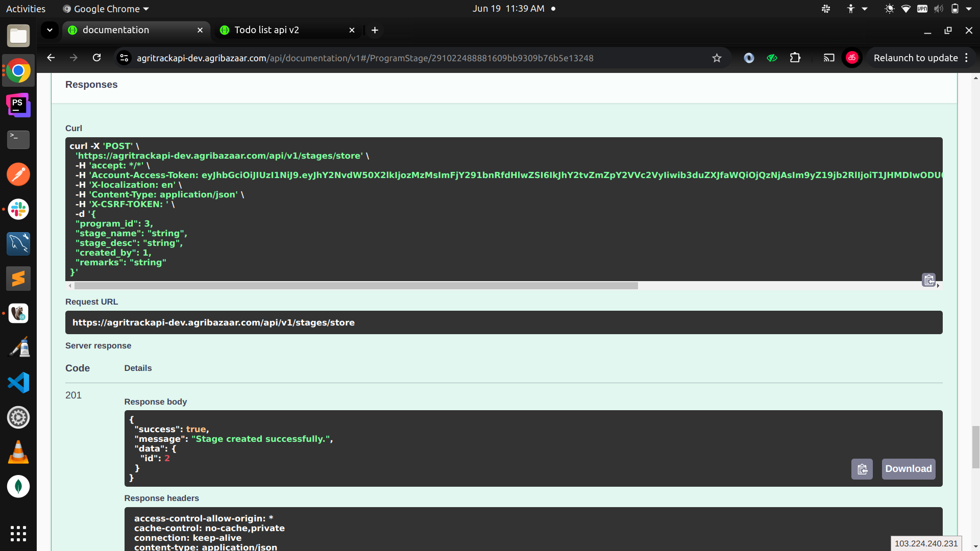
Task: Open MySQL Workbench from the dock
Action: click(18, 244)
